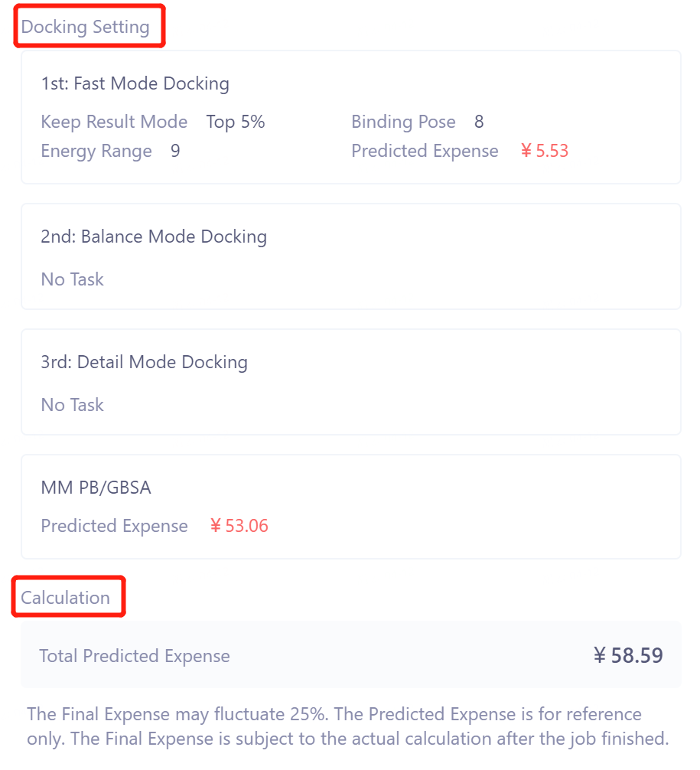Click the Calculation section heading
Image resolution: width=700 pixels, height=770 pixels.
[x=65, y=598]
